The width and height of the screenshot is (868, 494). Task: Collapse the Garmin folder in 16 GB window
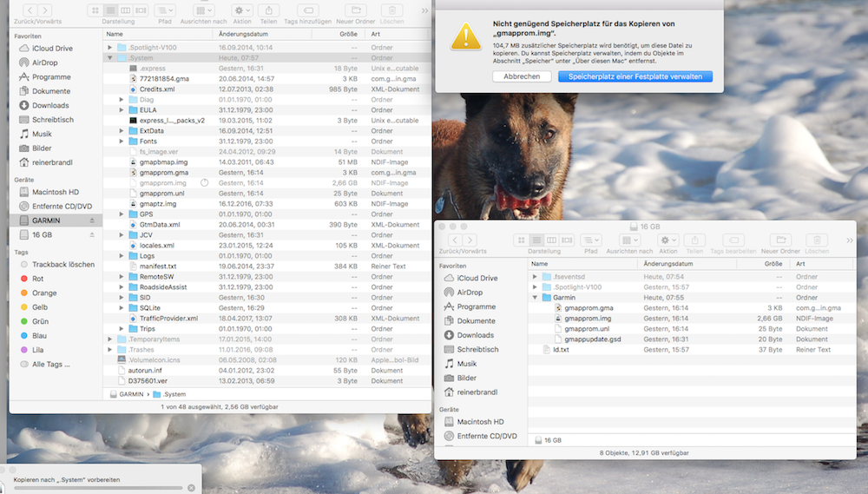(x=535, y=298)
